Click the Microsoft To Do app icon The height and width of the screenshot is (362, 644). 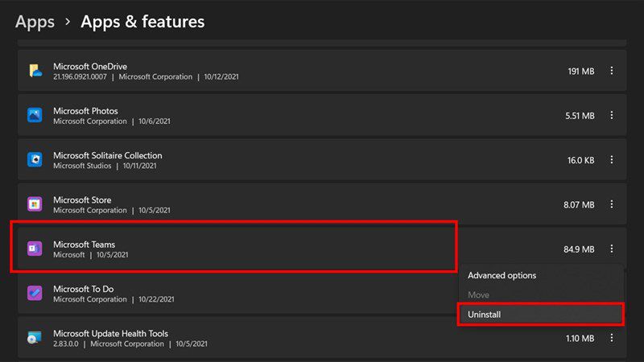(35, 293)
